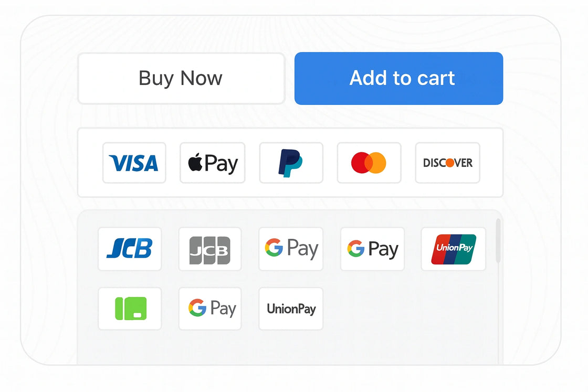This screenshot has width=588, height=392.
Task: Choose the text-only UnionPay icon
Action: point(291,309)
